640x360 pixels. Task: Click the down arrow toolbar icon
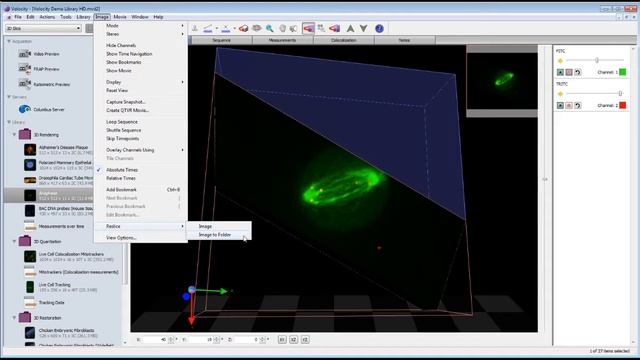point(363,29)
